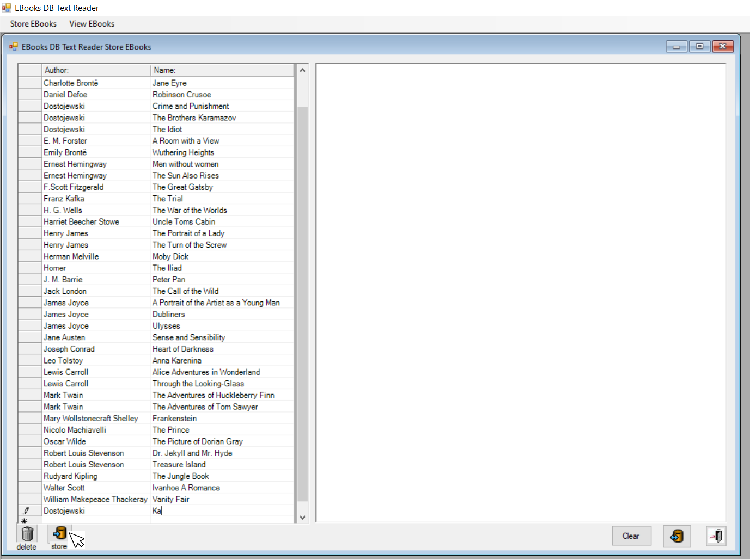This screenshot has height=560, width=750.
Task: Select the 'Jack London' author cell
Action: click(x=96, y=291)
